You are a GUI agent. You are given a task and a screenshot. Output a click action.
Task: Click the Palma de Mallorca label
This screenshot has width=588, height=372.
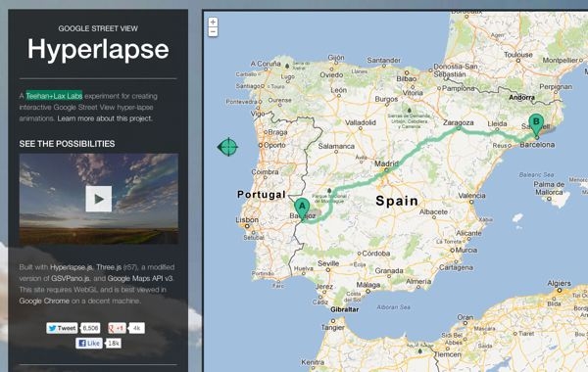tap(549, 188)
